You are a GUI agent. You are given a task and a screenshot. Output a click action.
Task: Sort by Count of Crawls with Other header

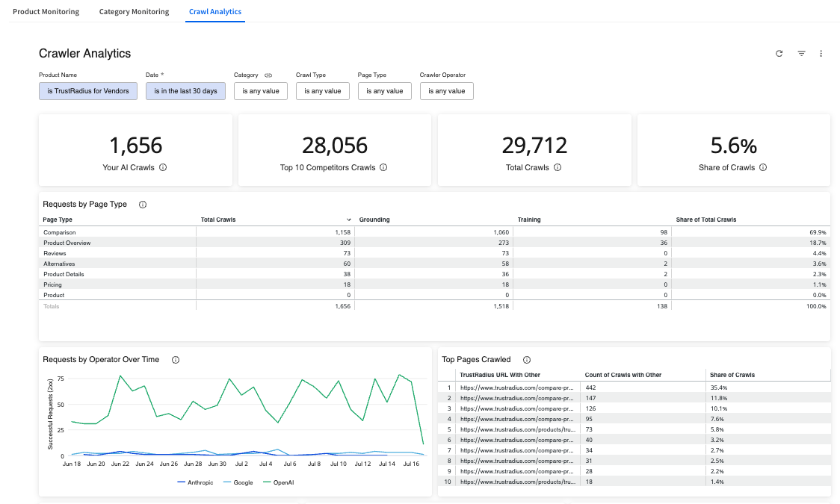tap(623, 375)
